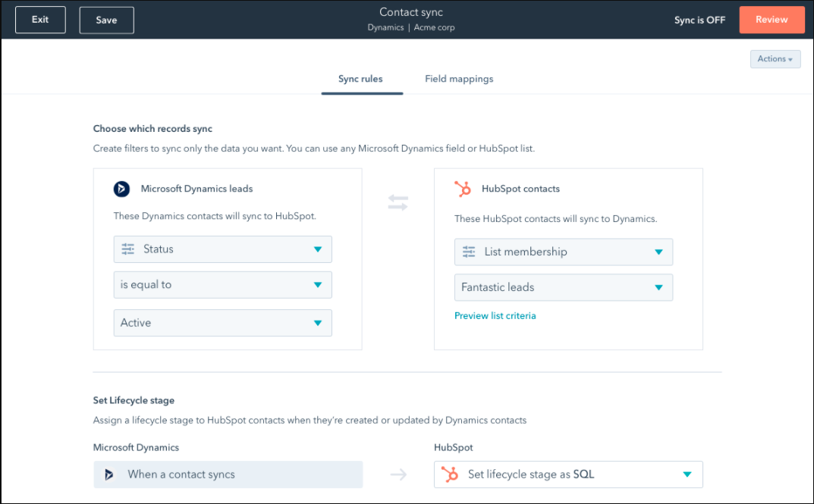Open the is equal to operator dropdown
This screenshot has width=814, height=504.
point(222,285)
